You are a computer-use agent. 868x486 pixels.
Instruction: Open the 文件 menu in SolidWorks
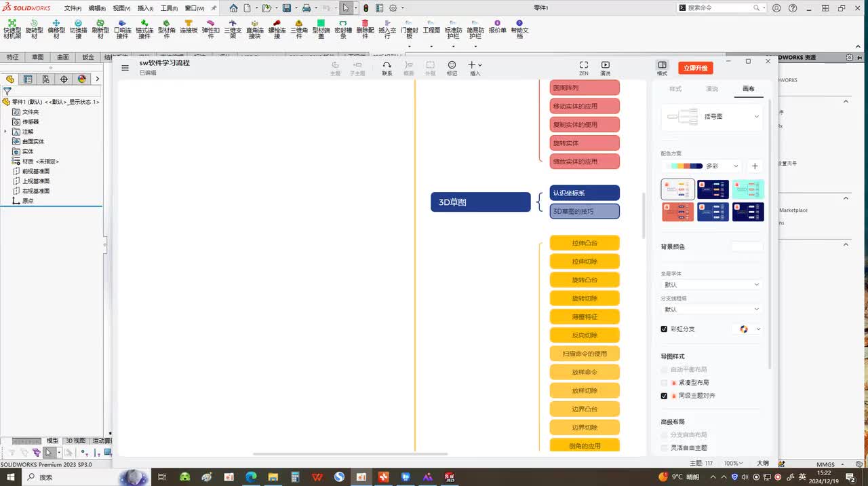tap(73, 8)
